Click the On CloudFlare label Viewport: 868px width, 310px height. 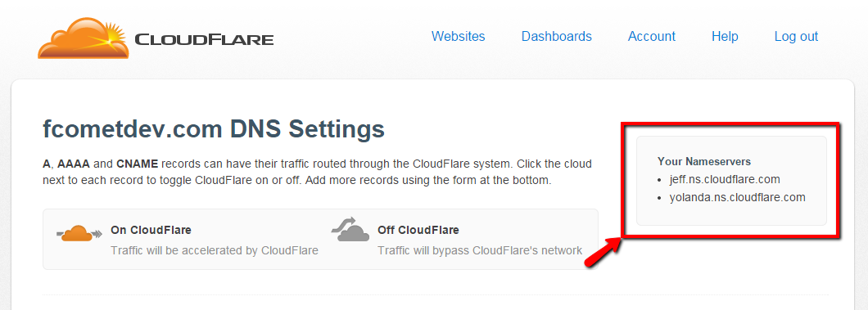(x=151, y=230)
